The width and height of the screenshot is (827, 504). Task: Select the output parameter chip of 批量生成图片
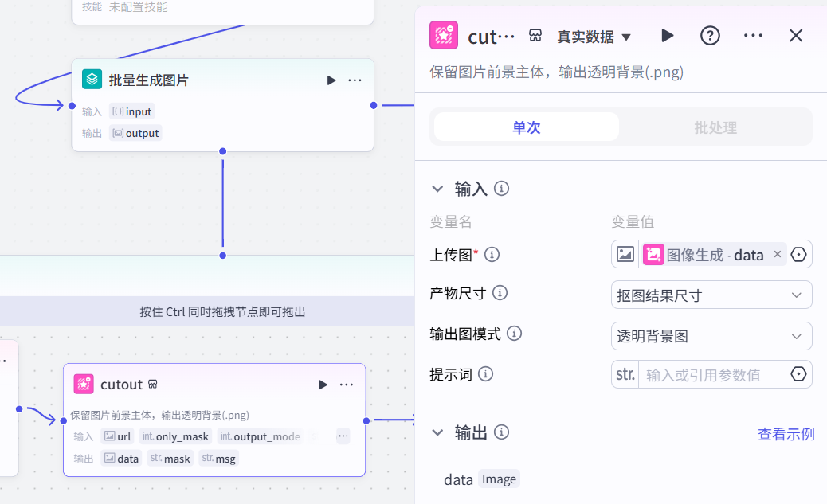click(135, 134)
